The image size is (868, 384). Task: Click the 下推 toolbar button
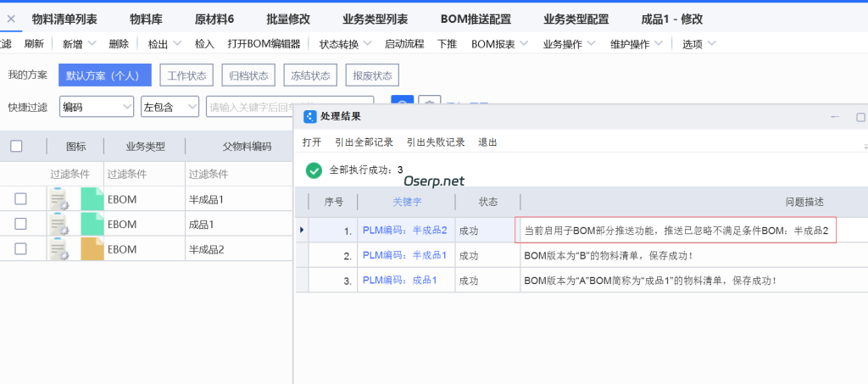pos(448,44)
